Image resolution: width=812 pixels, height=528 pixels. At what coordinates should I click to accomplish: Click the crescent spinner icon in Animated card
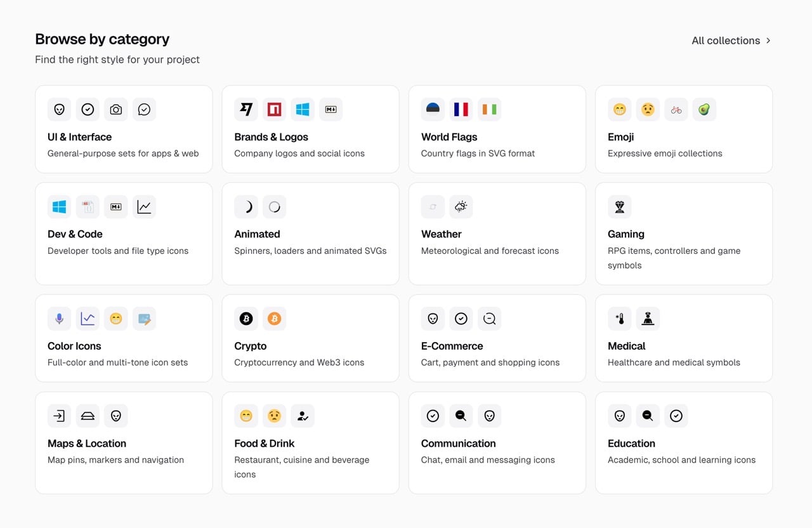(x=246, y=207)
